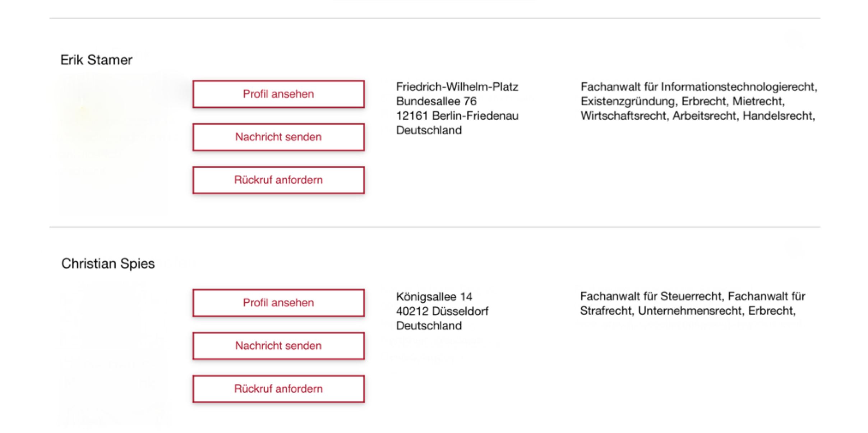Viewport: 868px width, 433px height.
Task: Open Christian Spies's profile via Profil ansehen
Action: (278, 303)
